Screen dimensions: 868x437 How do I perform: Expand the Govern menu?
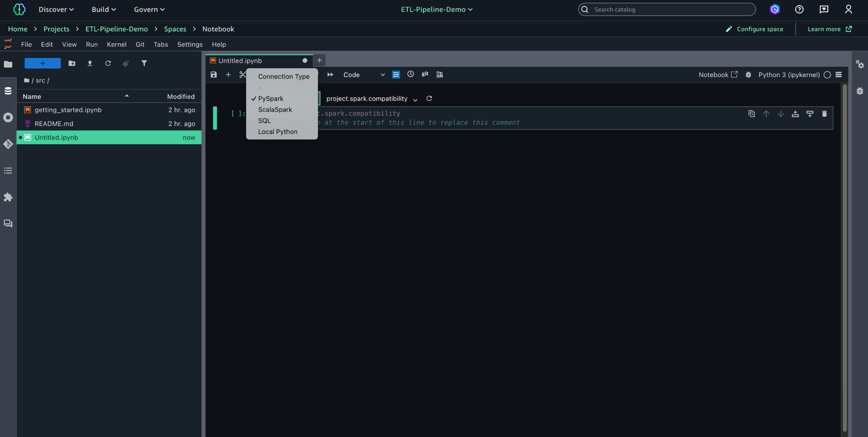(x=149, y=10)
